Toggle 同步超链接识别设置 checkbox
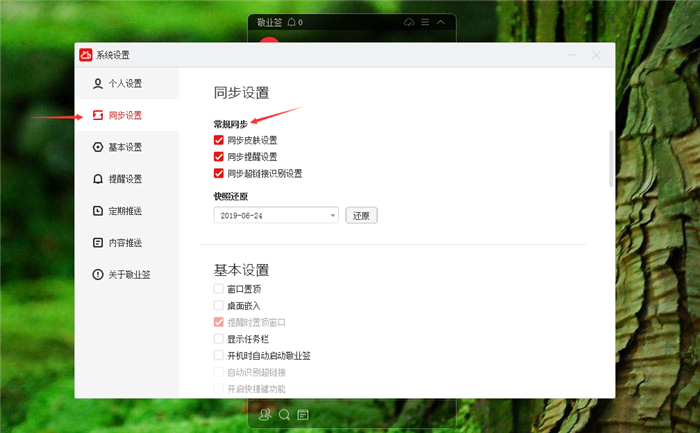Screen dimensions: 700x433 218,173
